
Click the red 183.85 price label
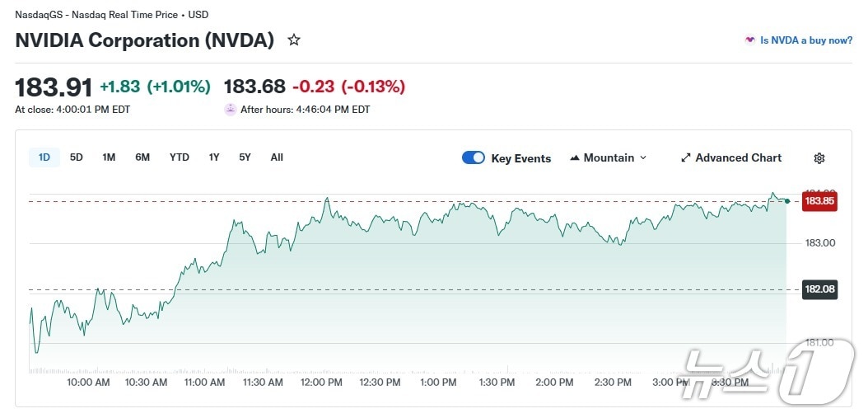(x=819, y=201)
